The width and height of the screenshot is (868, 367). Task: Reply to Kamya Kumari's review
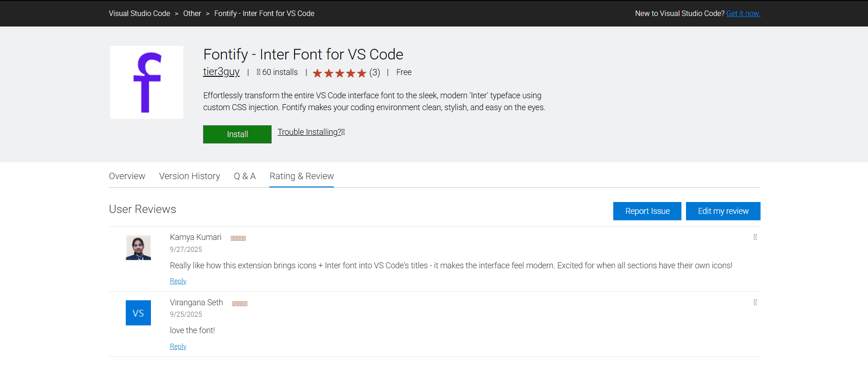click(178, 281)
